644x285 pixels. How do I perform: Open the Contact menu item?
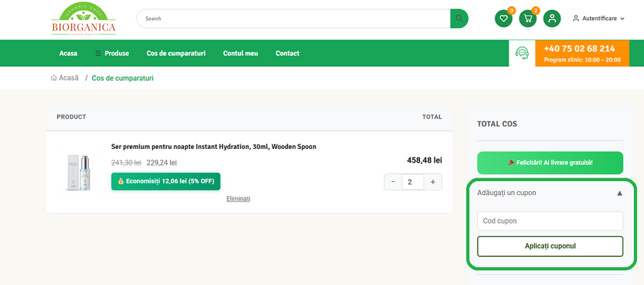pyautogui.click(x=287, y=53)
